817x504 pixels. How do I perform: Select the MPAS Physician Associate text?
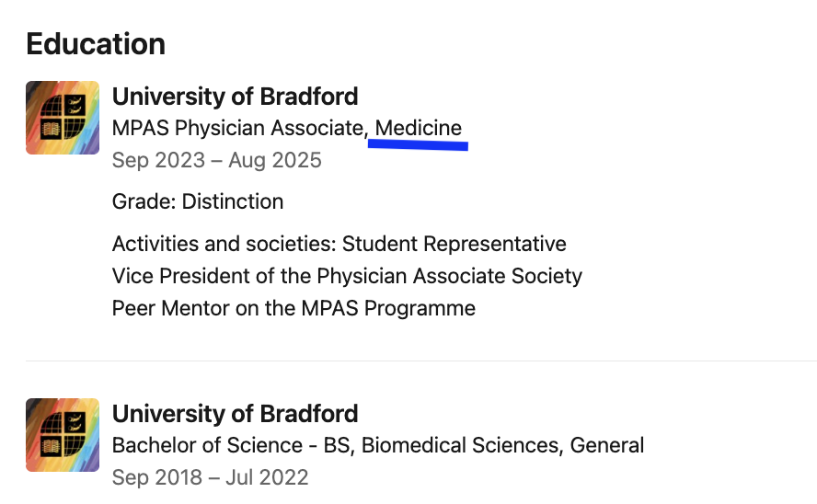pos(237,128)
